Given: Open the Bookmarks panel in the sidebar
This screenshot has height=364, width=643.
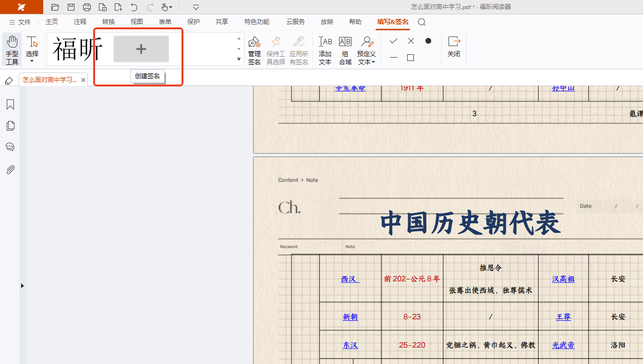Looking at the screenshot, I should click(10, 105).
